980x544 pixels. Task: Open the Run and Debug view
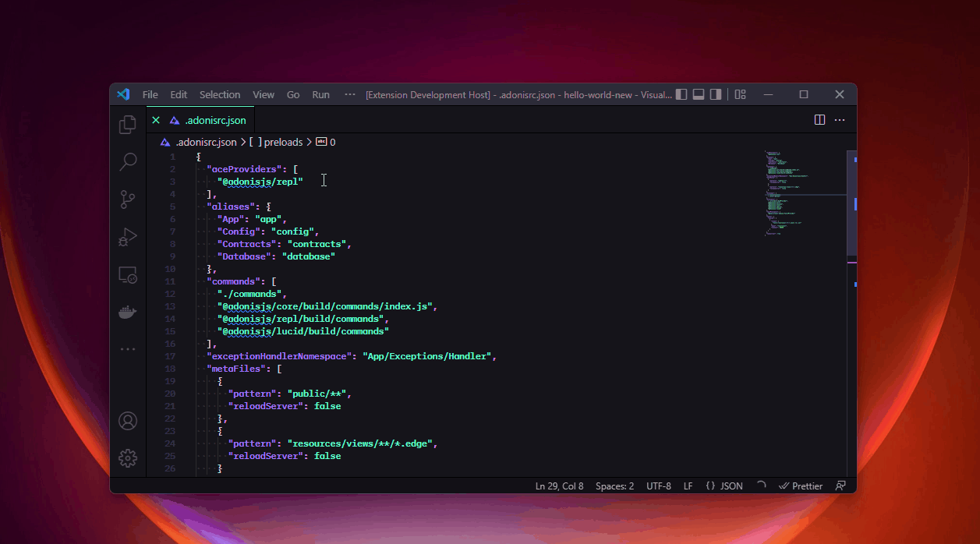[x=128, y=237]
